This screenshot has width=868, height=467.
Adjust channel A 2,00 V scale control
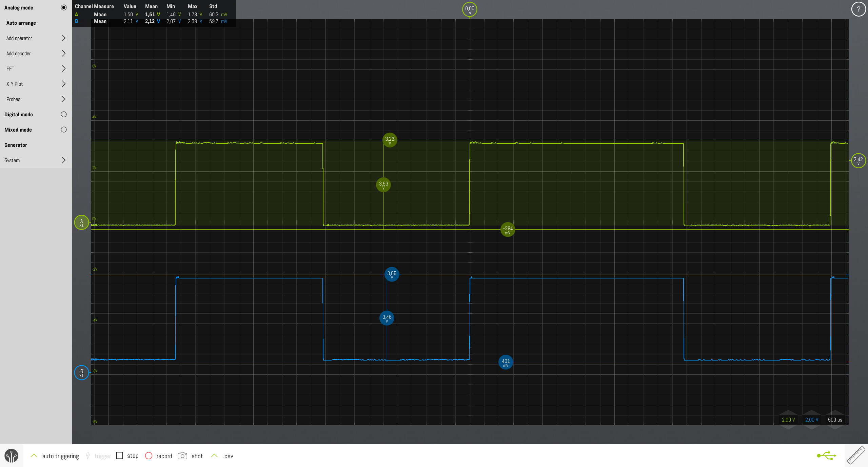point(788,420)
